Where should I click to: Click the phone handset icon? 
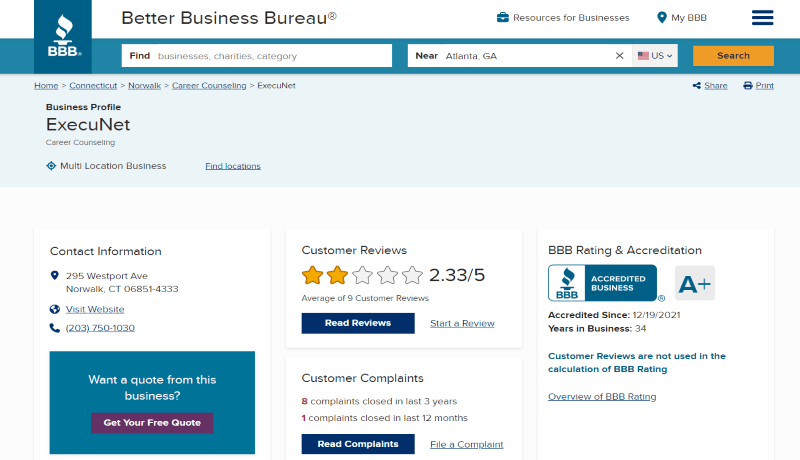55,328
